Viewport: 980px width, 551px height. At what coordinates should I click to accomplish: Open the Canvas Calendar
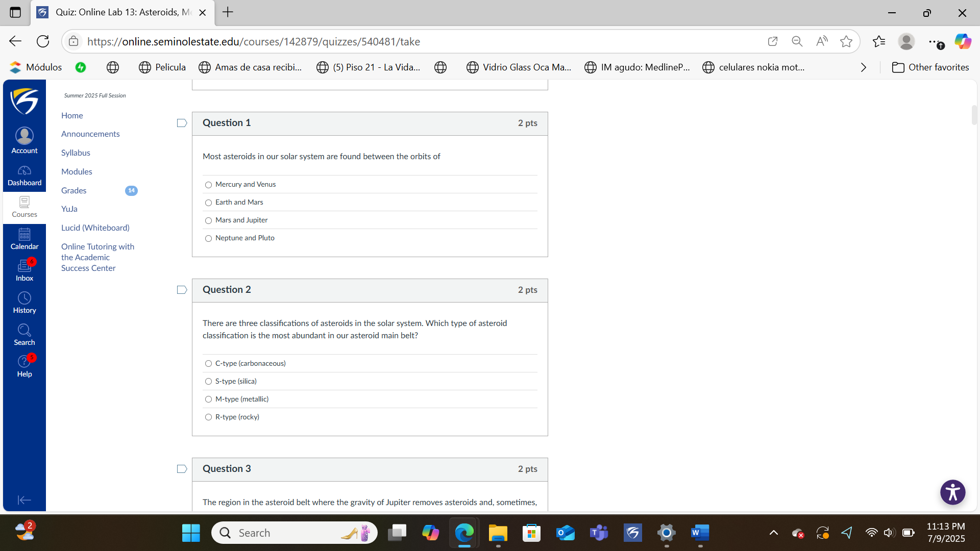(24, 239)
